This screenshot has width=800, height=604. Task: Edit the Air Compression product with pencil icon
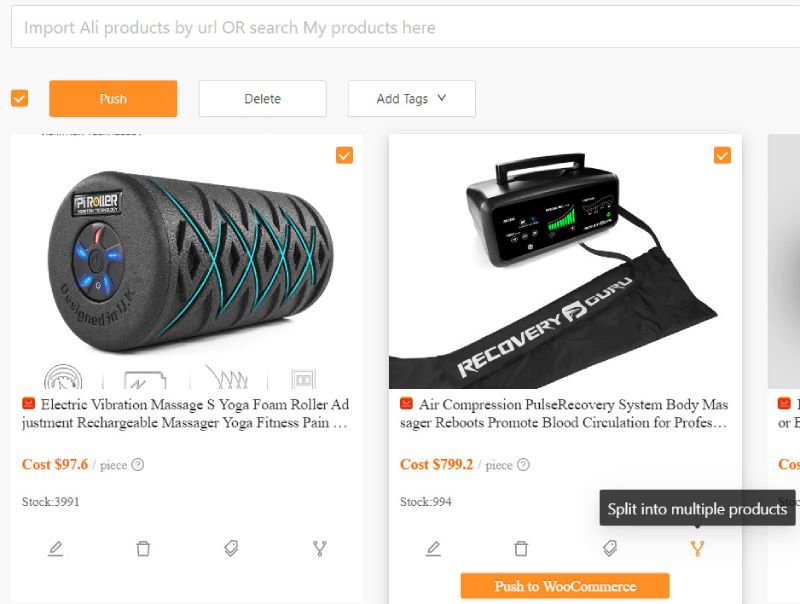coord(433,548)
